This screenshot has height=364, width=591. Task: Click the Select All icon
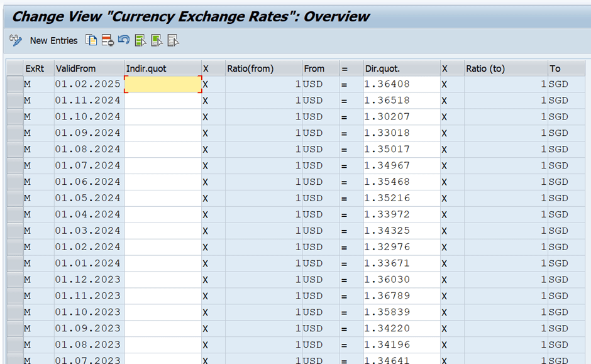pyautogui.click(x=140, y=40)
